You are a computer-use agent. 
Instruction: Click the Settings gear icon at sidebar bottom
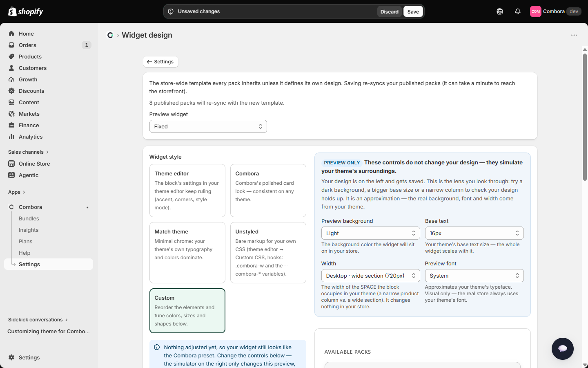[11, 357]
